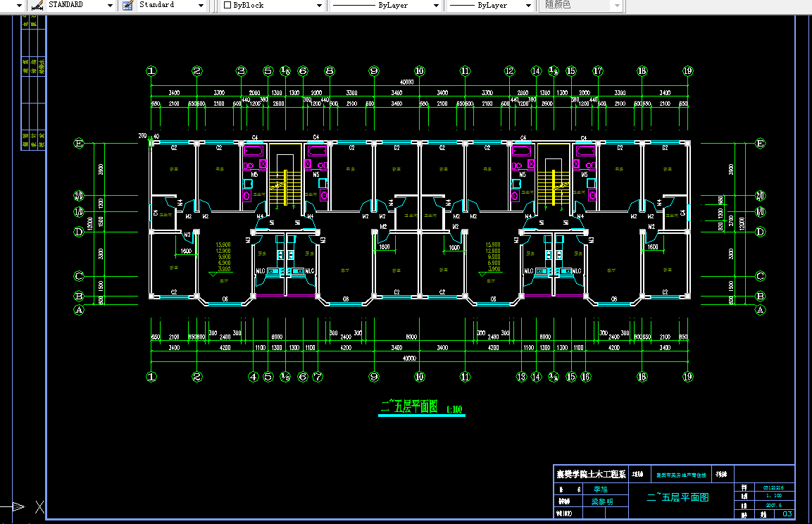Viewport: 812px width, 524px height.
Task: Open the Standard table style dropdown
Action: (201, 5)
